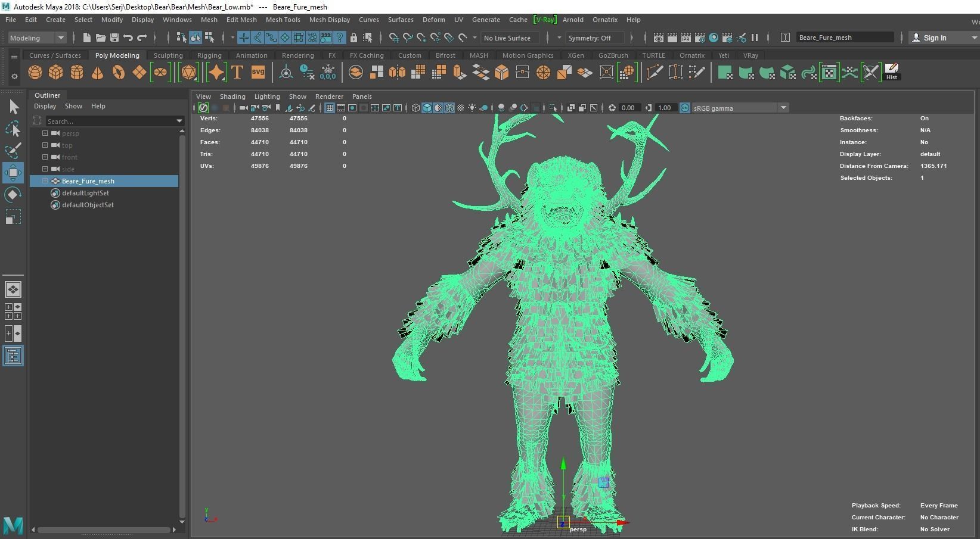Click the Sign In button
This screenshot has width=980, height=539.
(x=935, y=38)
